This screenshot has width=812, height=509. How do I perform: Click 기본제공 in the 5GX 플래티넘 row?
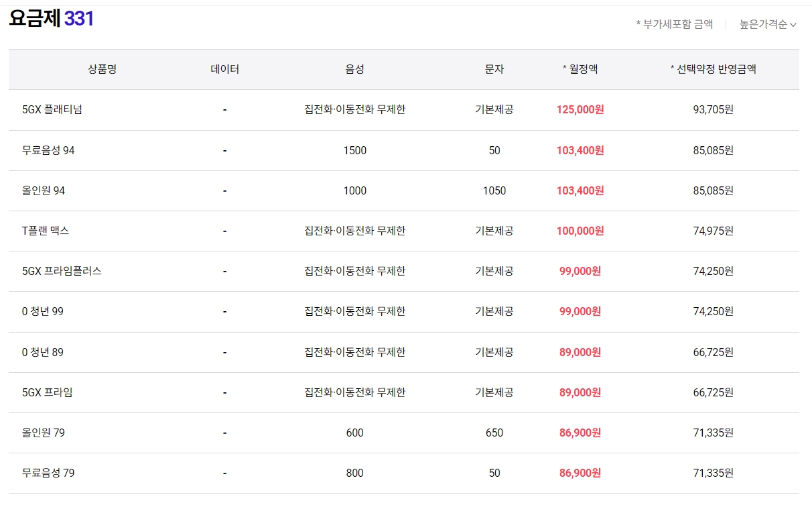[494, 110]
